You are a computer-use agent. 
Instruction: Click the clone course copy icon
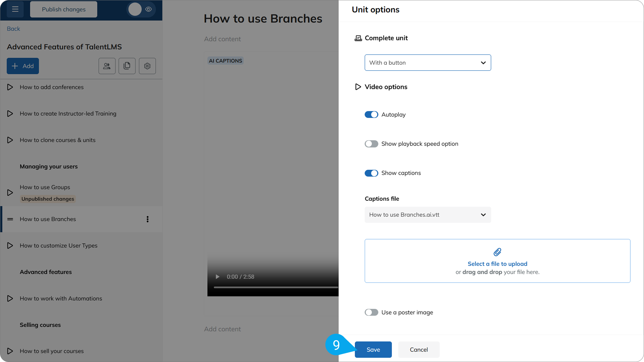pyautogui.click(x=127, y=66)
